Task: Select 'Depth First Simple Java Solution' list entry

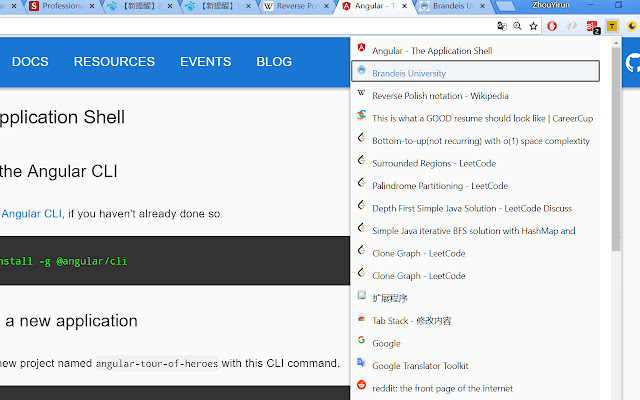Action: coord(476,208)
